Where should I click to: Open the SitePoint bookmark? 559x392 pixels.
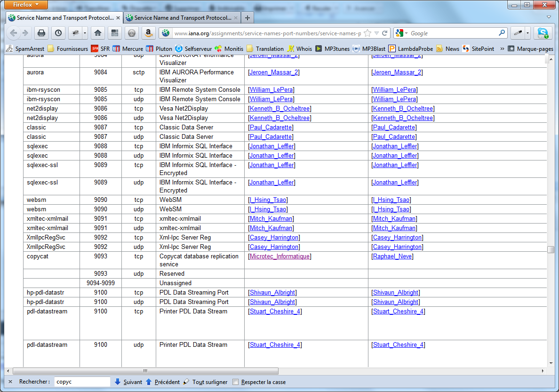tap(478, 49)
